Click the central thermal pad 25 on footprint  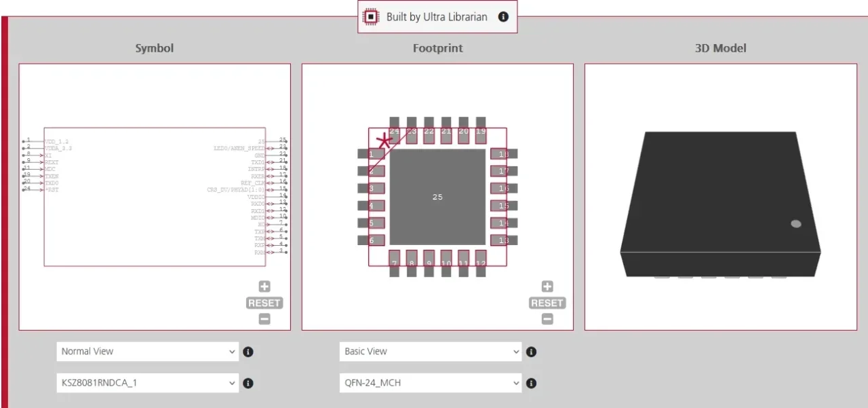pos(437,197)
